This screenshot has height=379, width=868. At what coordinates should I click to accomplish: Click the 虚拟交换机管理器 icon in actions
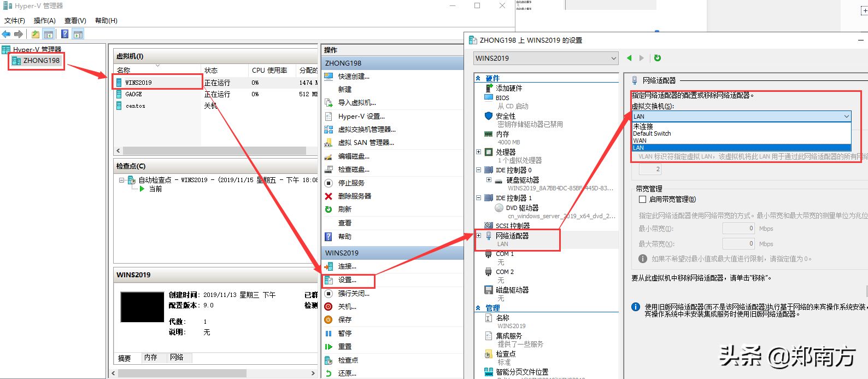pos(329,130)
